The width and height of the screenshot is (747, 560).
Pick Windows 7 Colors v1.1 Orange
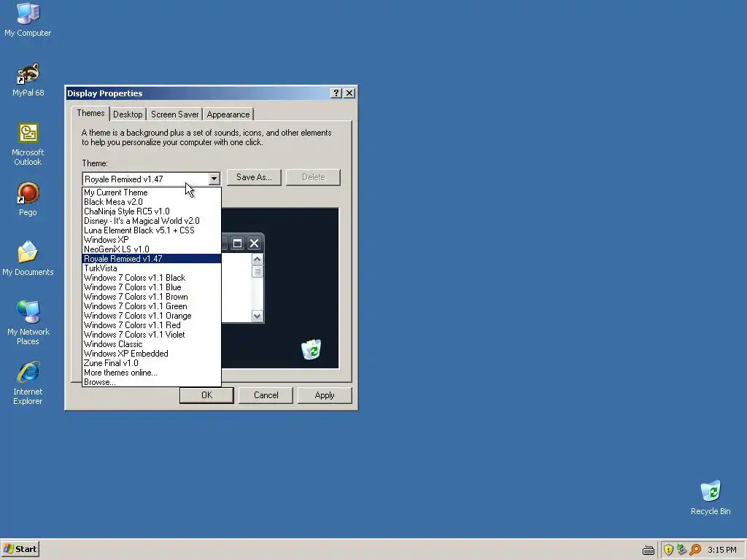click(x=152, y=316)
